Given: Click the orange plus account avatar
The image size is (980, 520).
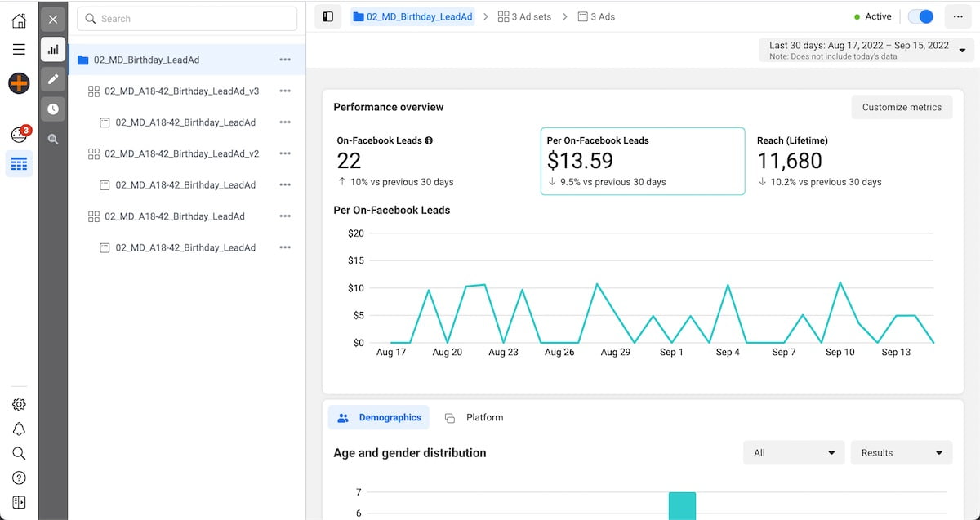Looking at the screenshot, I should 19,82.
